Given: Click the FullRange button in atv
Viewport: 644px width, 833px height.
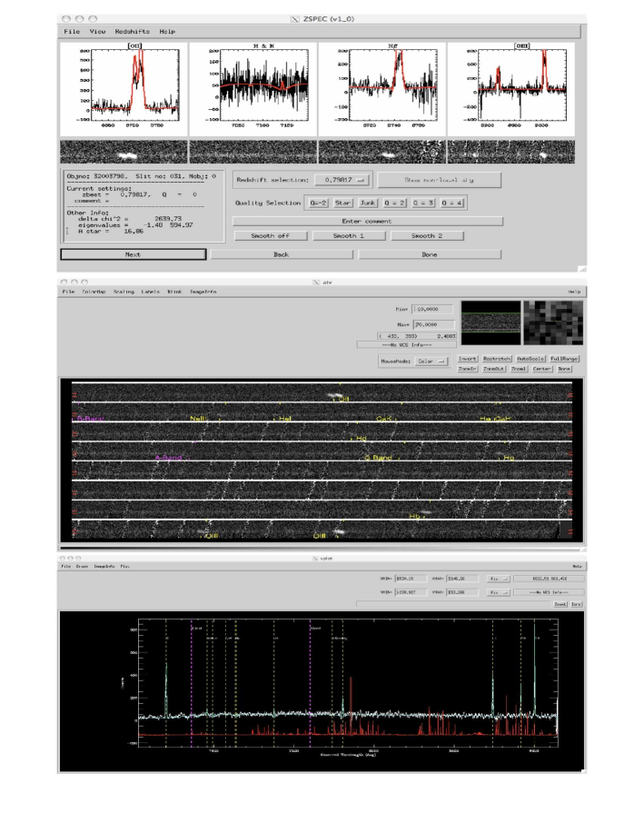Looking at the screenshot, I should tap(564, 359).
